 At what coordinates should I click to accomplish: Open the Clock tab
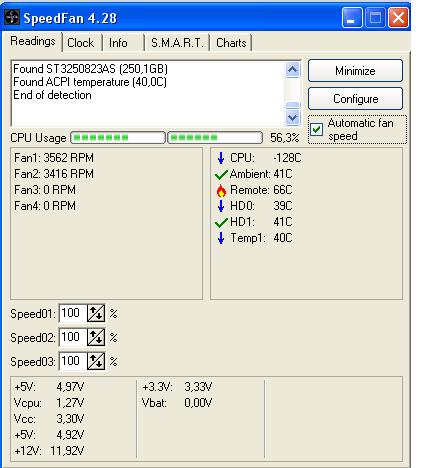coord(81,43)
